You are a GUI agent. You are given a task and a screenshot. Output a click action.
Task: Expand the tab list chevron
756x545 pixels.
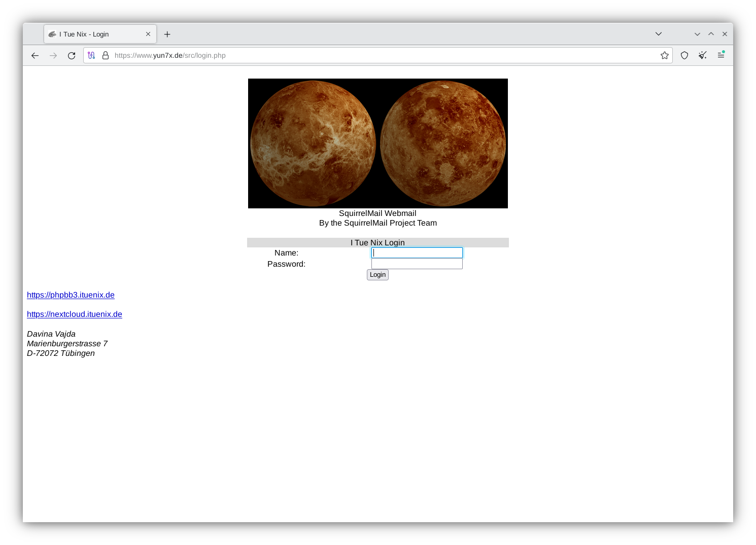coord(658,33)
